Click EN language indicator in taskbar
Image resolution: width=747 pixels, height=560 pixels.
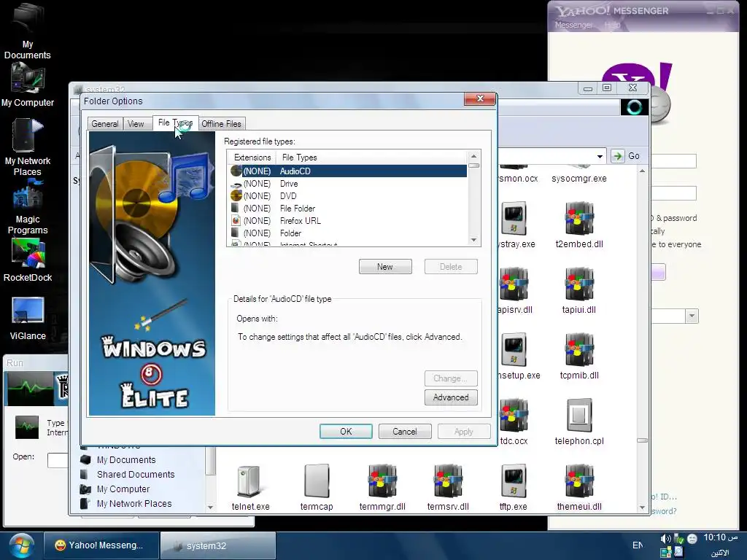click(x=638, y=545)
